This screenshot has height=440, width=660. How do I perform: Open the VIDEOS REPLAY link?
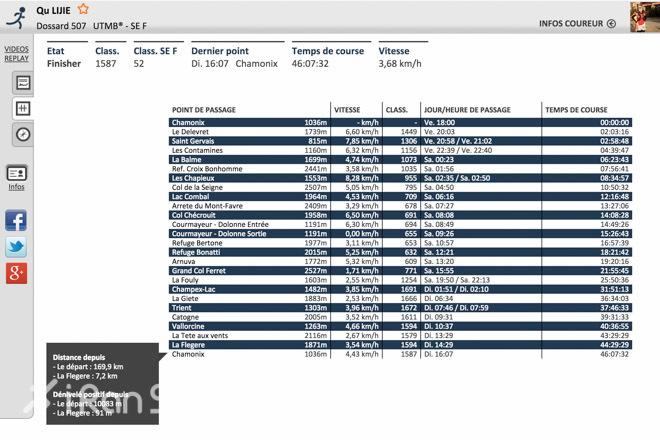(x=16, y=53)
